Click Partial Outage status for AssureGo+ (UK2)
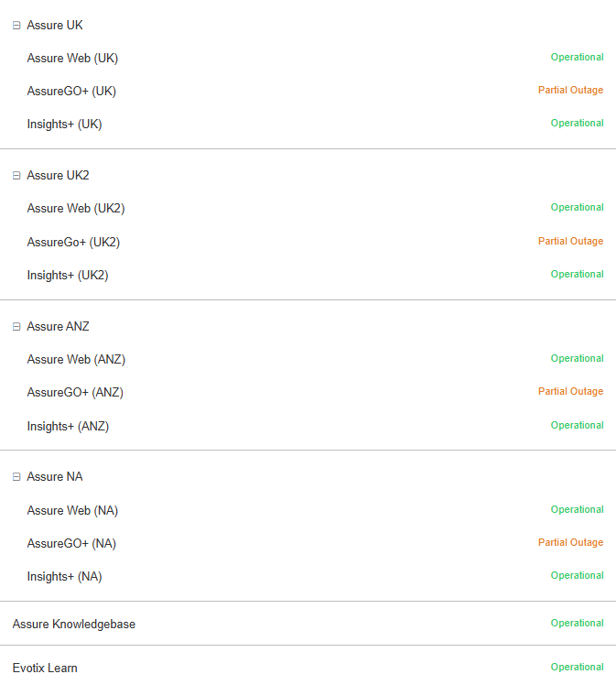Image resolution: width=616 pixels, height=685 pixels. tap(570, 241)
